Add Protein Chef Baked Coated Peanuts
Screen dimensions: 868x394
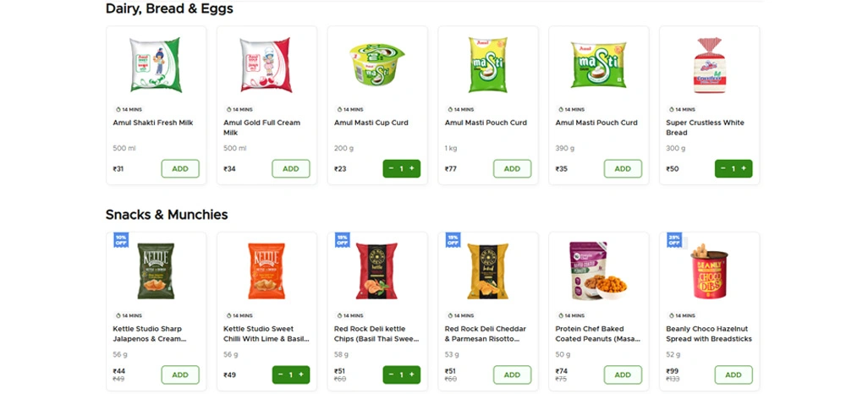pyautogui.click(x=623, y=375)
